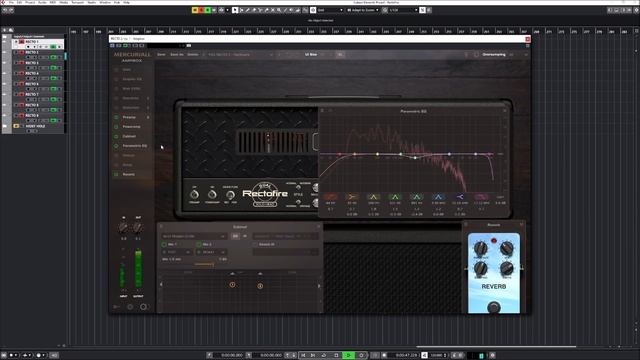
Task: Open the cabinet model dropdown
Action: pos(194,236)
